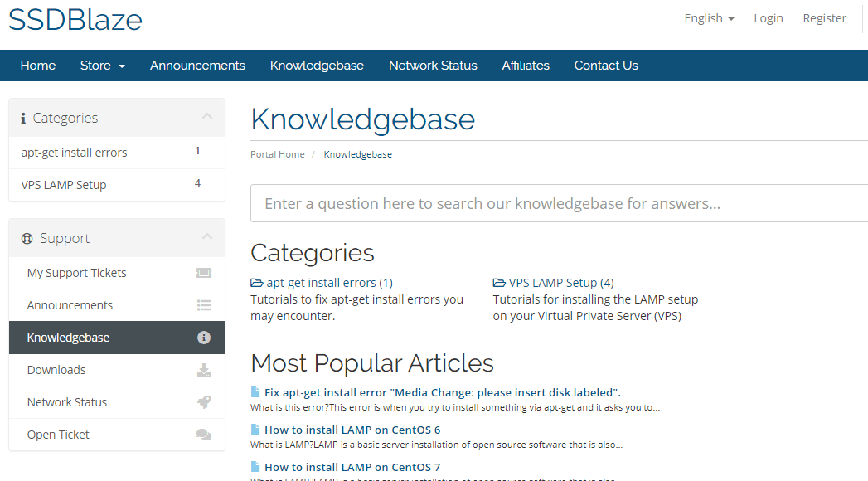
Task: Click the folder icon beside VPS LAMP Setup
Action: click(x=499, y=283)
